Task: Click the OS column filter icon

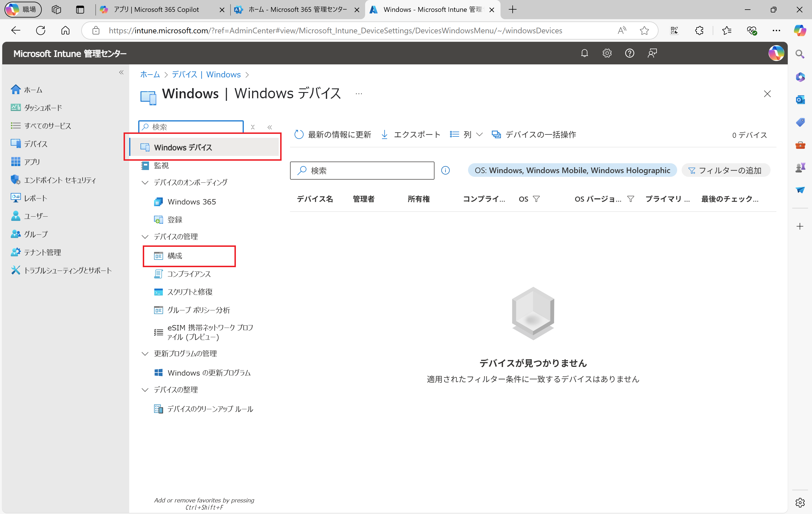Action: click(x=536, y=199)
